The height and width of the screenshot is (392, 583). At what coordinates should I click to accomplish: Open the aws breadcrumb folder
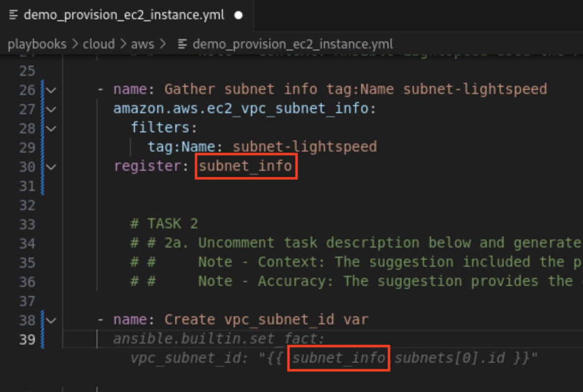(142, 44)
